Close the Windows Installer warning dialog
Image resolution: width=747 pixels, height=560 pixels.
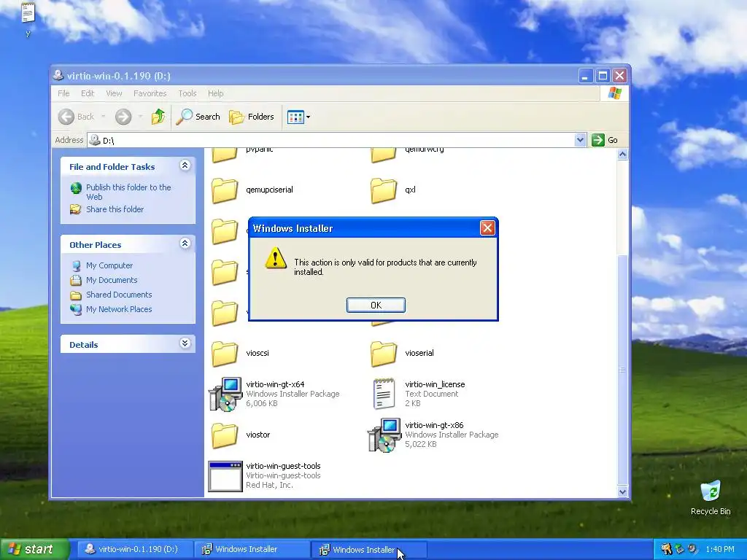tap(487, 228)
